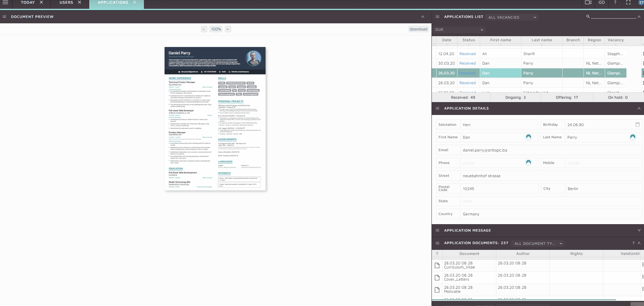Open the Birthday calendar picker icon
Image resolution: width=644 pixels, height=306 pixels.
pos(638,124)
